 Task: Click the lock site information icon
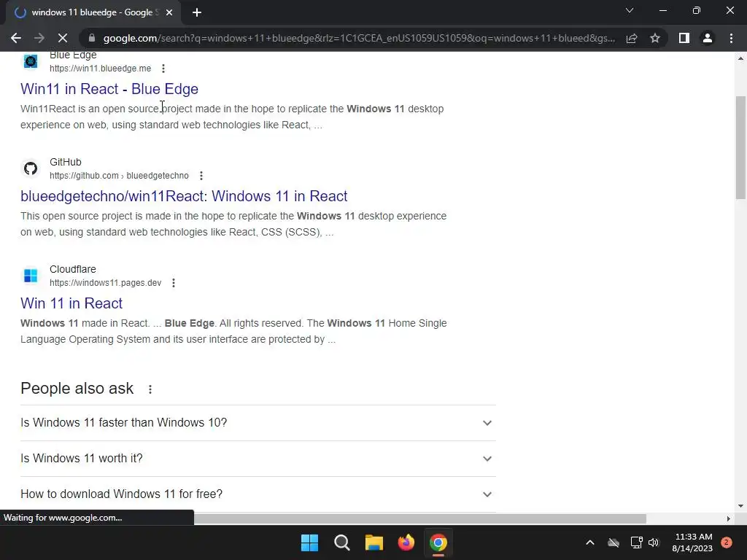(92, 38)
